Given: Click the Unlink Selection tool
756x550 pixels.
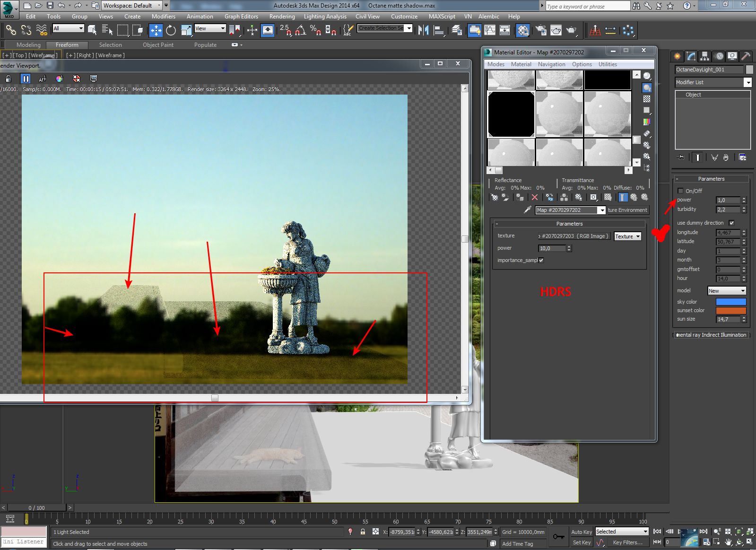Looking at the screenshot, I should 26,30.
